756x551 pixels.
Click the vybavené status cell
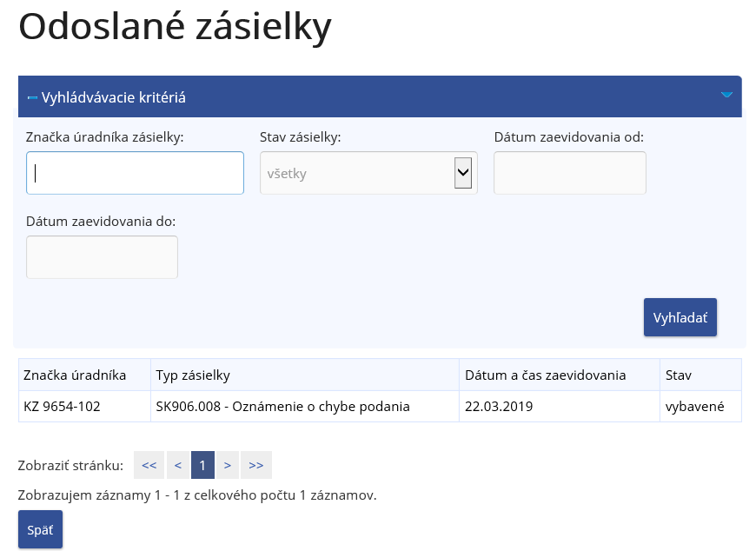(700, 407)
